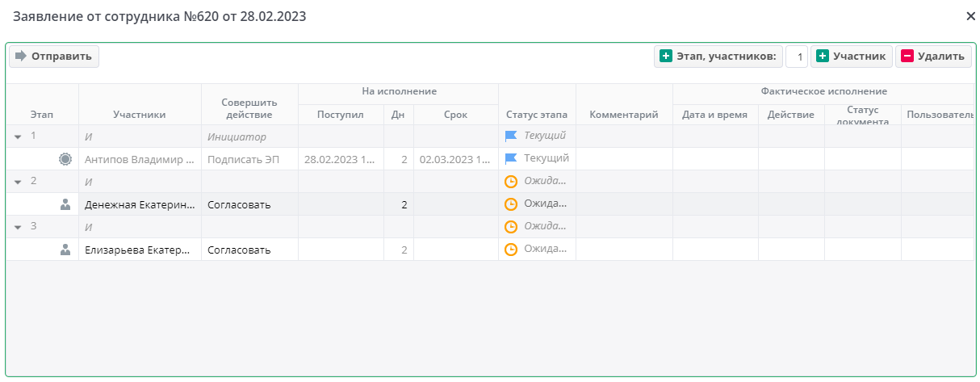Screen dimensions: 980x382
Task: Collapse stage 2 tree row
Action: [x=18, y=182]
